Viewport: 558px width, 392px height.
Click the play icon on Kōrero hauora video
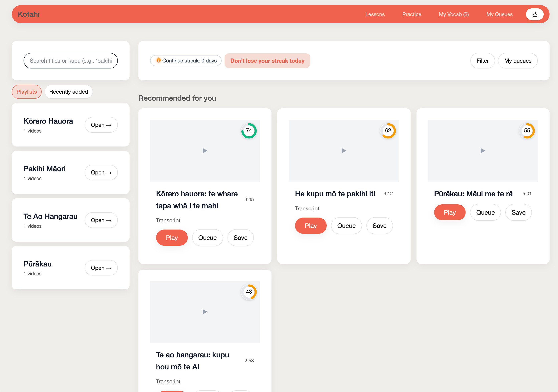204,151
